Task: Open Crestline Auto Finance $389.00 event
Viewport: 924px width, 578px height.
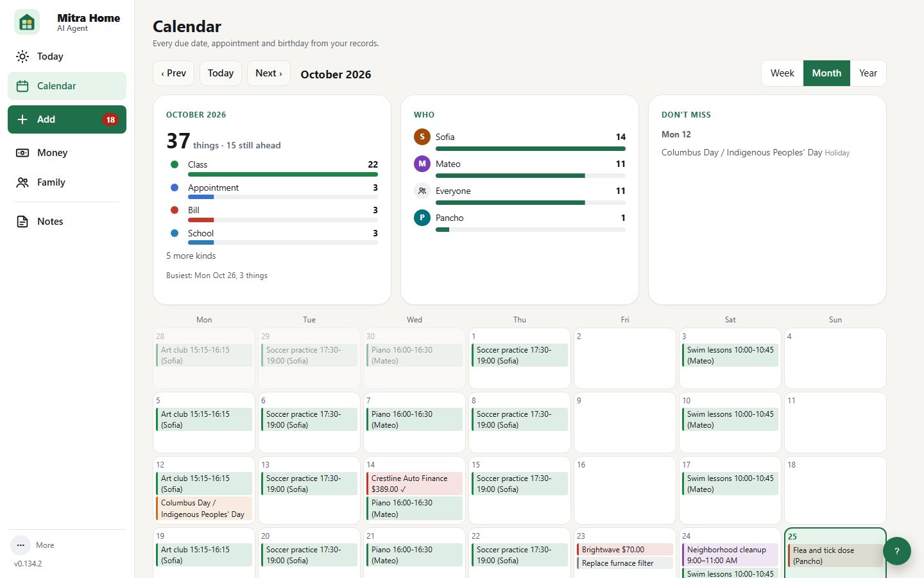Action: (415, 484)
